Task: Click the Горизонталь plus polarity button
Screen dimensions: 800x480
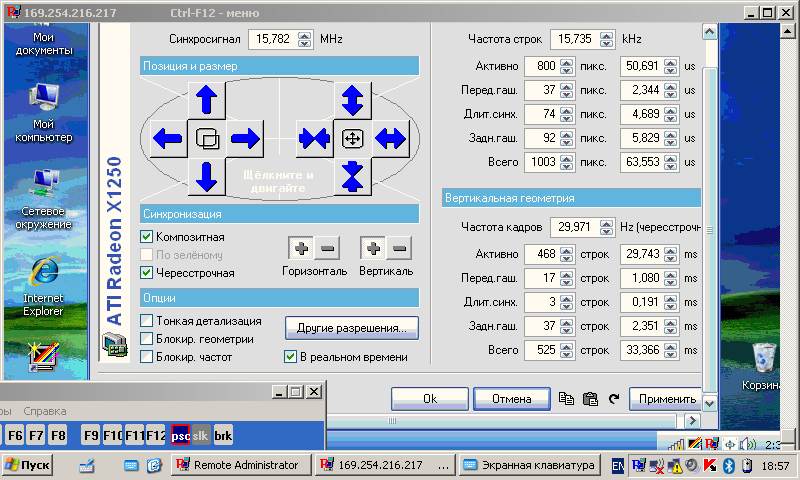Action: [x=301, y=248]
